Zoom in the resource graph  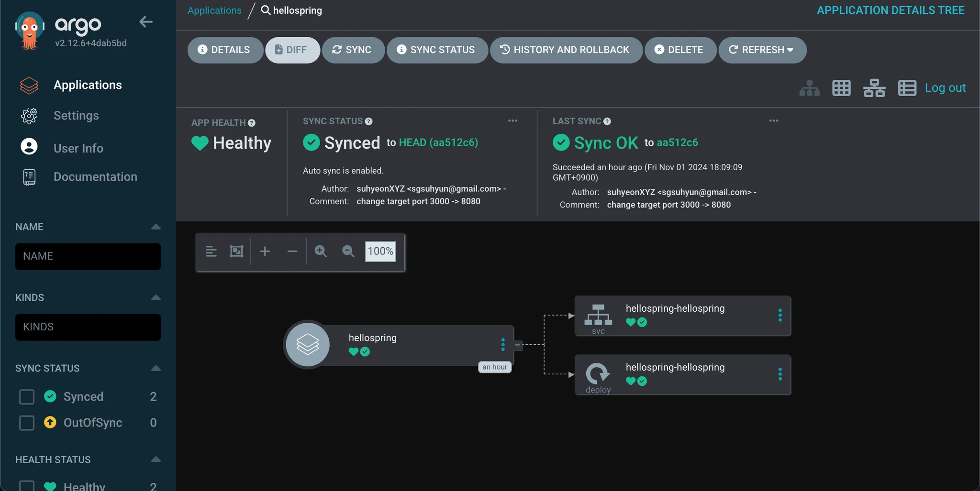pos(321,251)
